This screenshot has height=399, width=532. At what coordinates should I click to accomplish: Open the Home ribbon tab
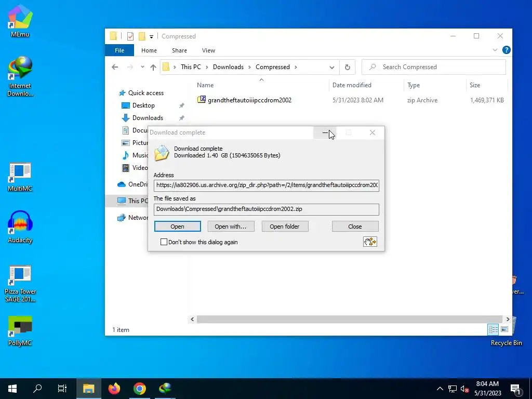(x=149, y=50)
